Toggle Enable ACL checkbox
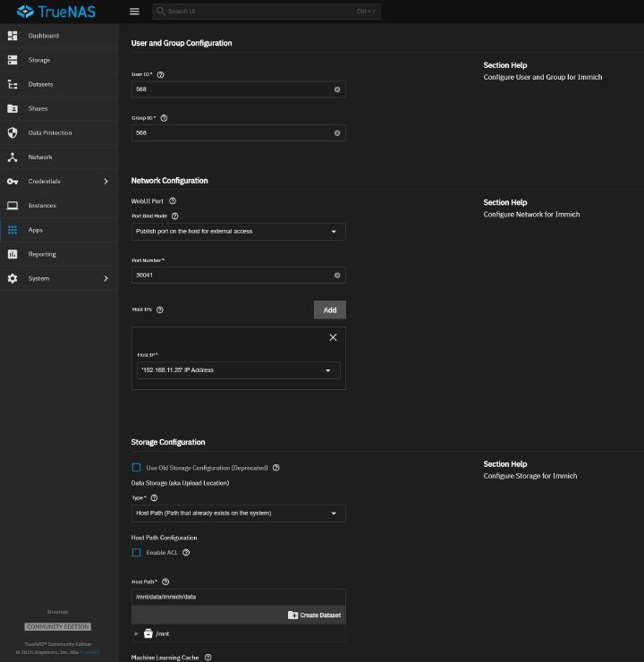 136,553
